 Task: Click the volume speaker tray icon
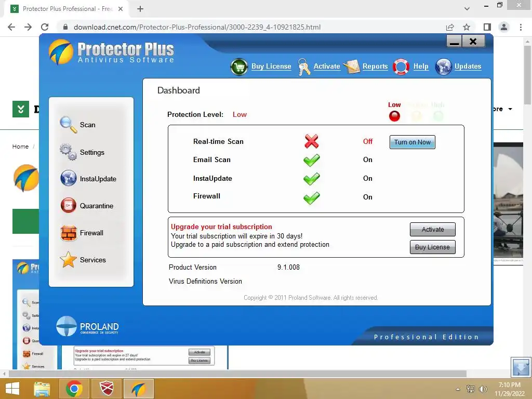click(483, 389)
